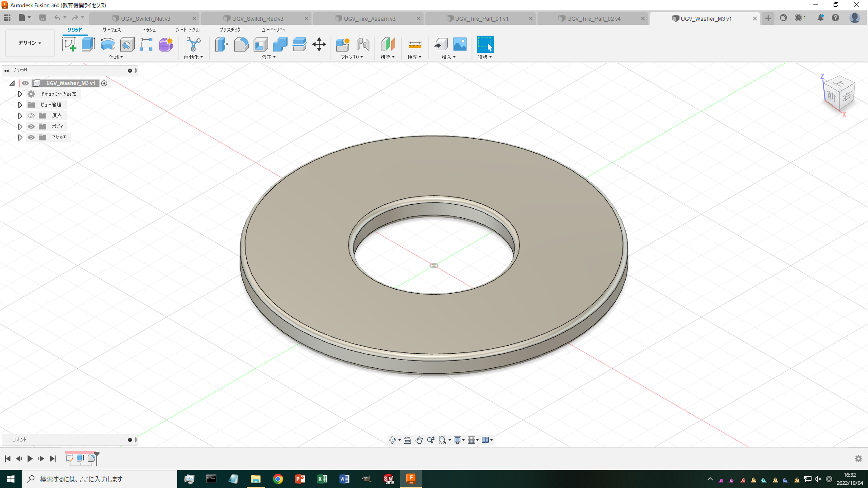The width and height of the screenshot is (868, 488).
Task: Select the Hole tool
Action: (x=127, y=44)
